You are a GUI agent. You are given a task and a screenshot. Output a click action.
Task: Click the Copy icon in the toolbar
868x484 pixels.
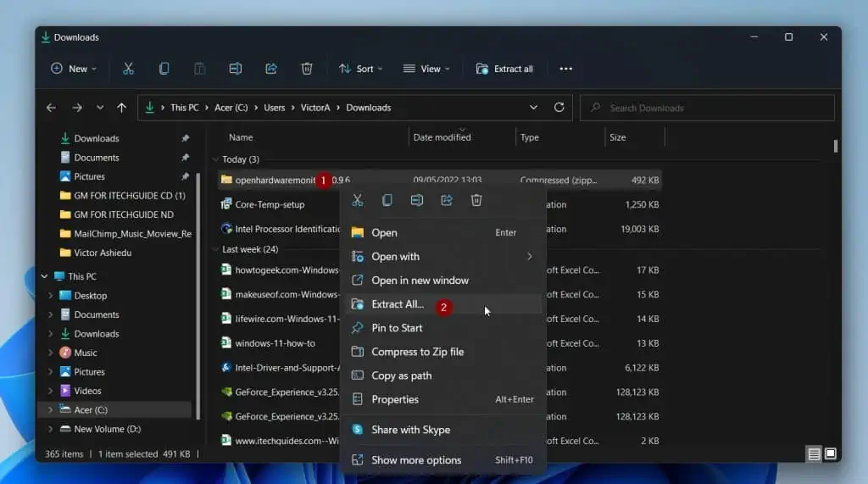[164, 69]
